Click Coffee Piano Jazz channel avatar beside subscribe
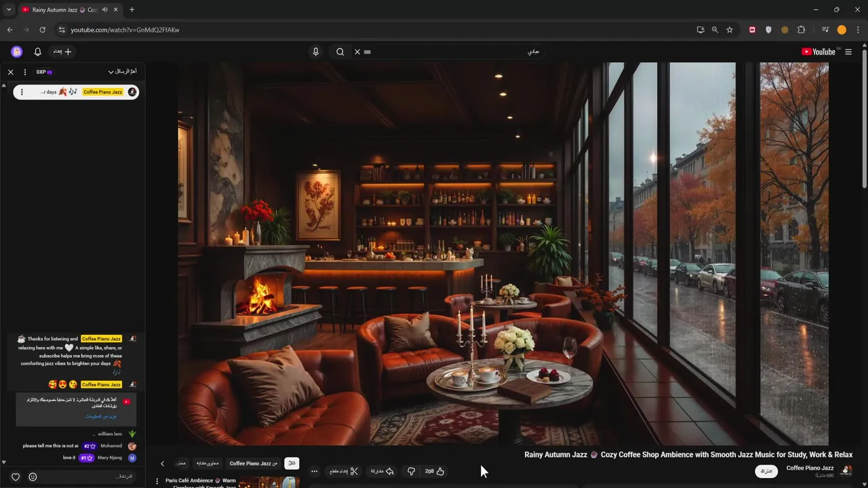The image size is (868, 488). tap(846, 470)
